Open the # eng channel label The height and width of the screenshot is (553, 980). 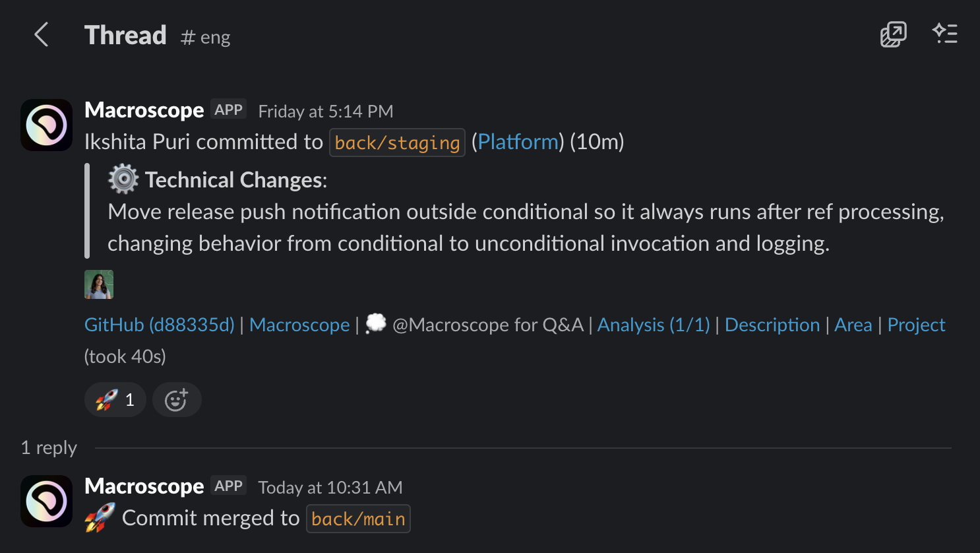(x=204, y=38)
